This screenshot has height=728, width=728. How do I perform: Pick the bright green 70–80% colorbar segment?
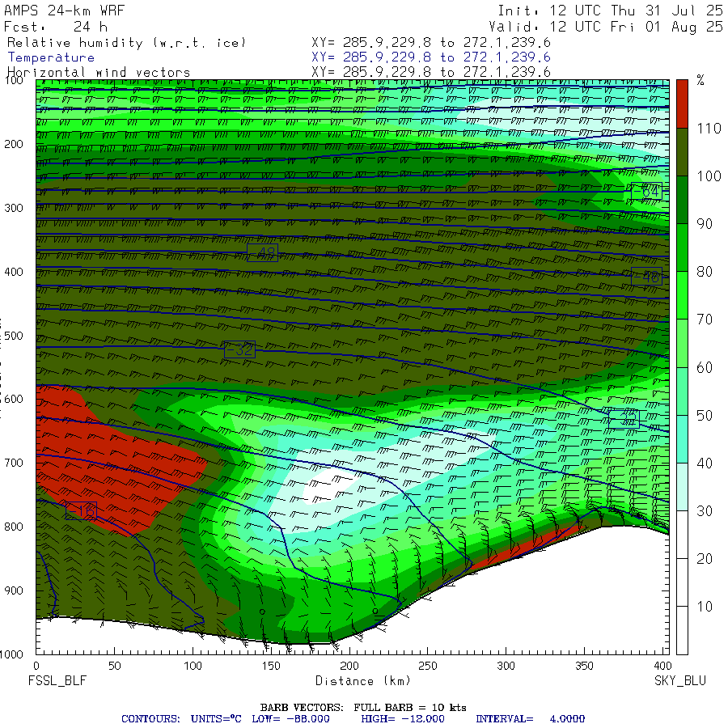click(x=682, y=295)
